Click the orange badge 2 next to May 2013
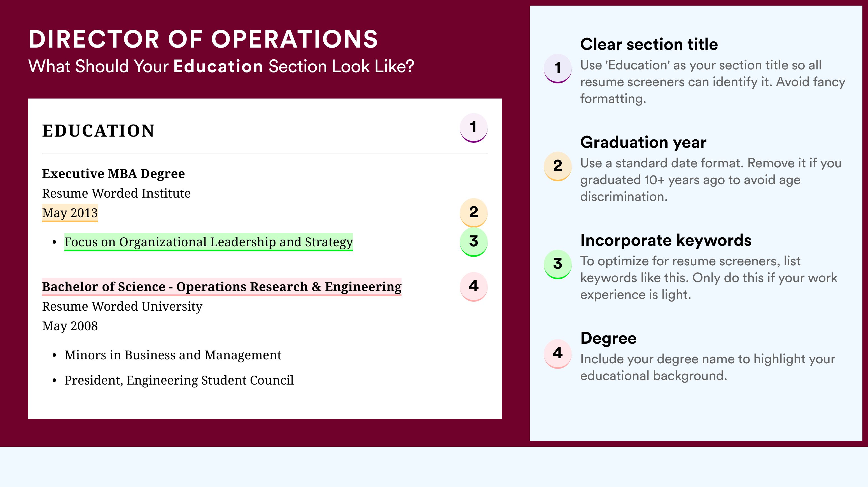Screen dimensions: 868x487 [473, 212]
